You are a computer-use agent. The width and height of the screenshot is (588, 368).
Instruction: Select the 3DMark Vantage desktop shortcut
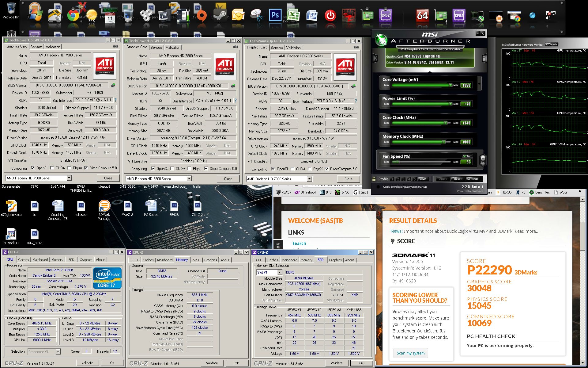tap(104, 210)
